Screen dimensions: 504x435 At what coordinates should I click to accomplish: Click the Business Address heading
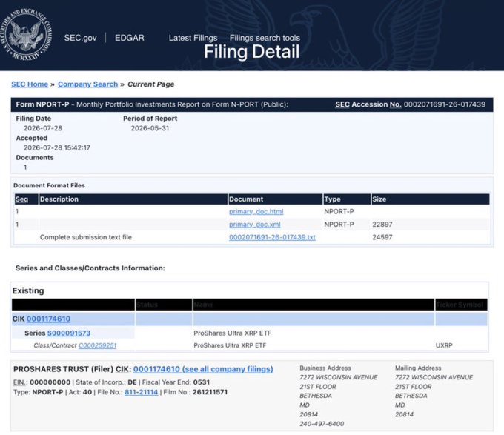(x=325, y=368)
